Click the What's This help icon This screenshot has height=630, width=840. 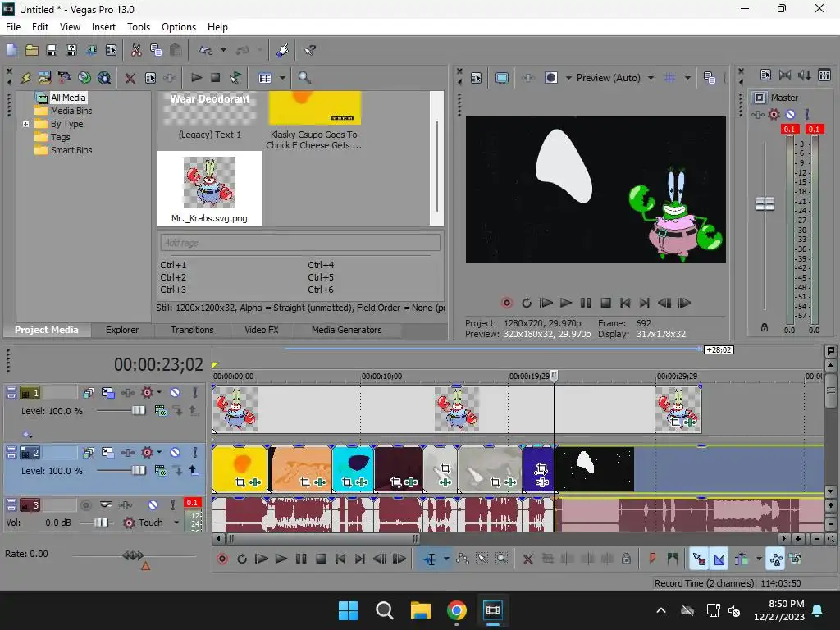[x=309, y=50]
